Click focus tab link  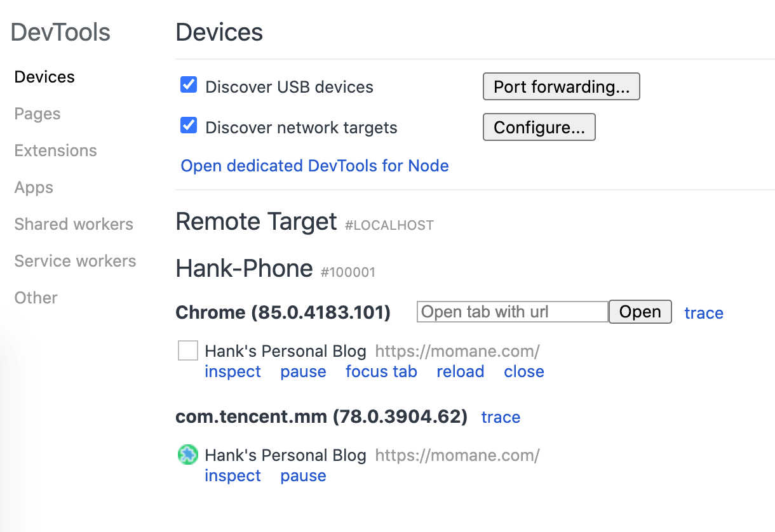381,371
